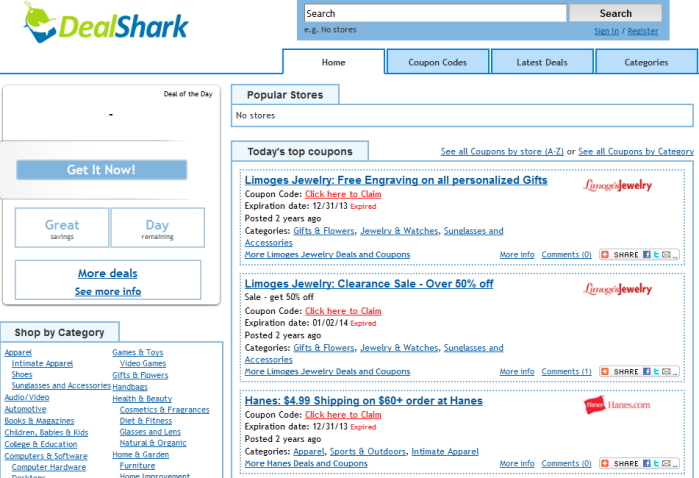The image size is (699, 478).
Task: Open the Automotive category
Action: [25, 409]
